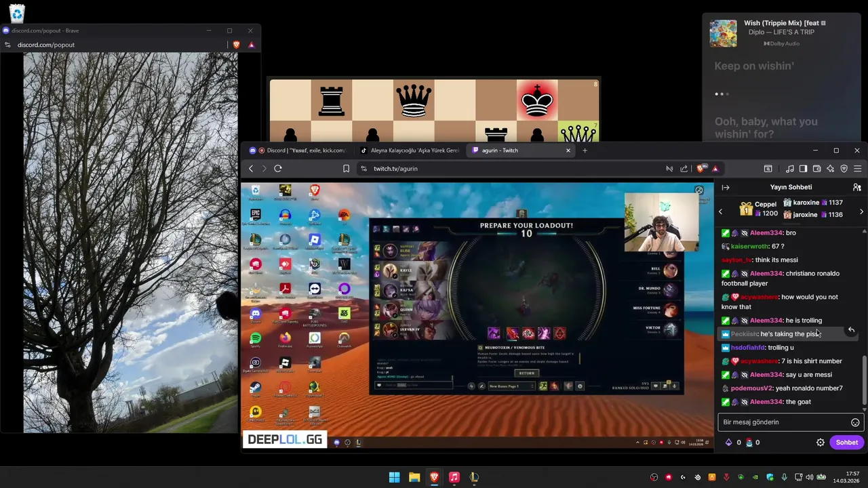Click the muted-tab audio icon in Twitch address bar
This screenshot has height=488, width=868.
click(669, 169)
